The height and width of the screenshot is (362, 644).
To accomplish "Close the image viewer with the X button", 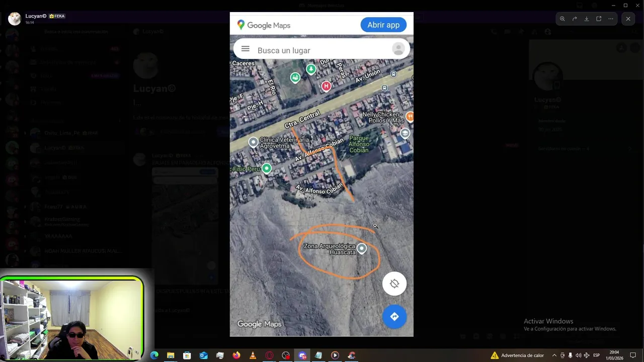I will coord(628,19).
